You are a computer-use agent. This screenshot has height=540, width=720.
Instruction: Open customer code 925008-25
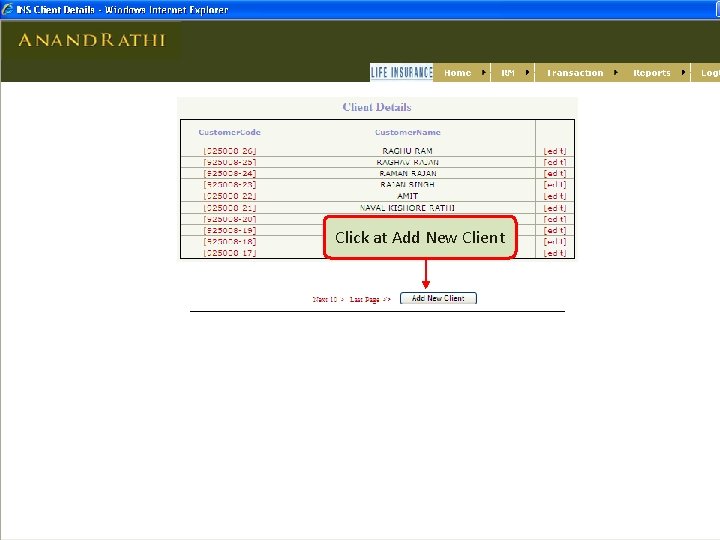click(230, 162)
